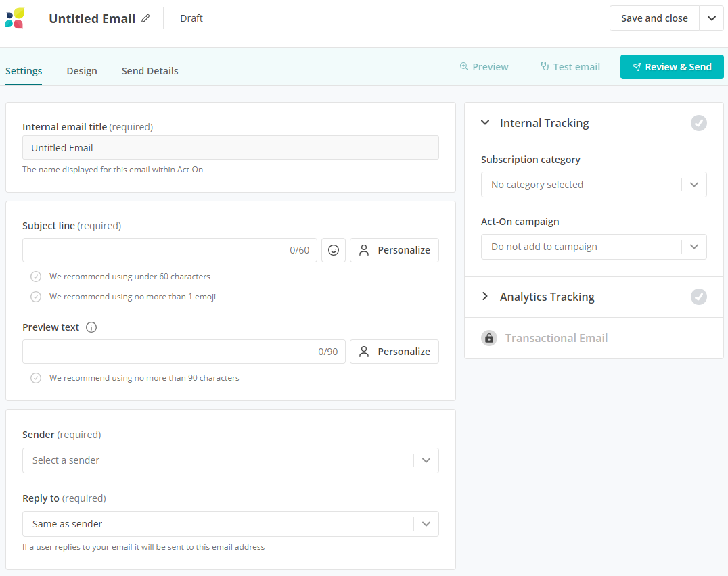728x576 pixels.
Task: Click the Draft status text
Action: (x=191, y=18)
